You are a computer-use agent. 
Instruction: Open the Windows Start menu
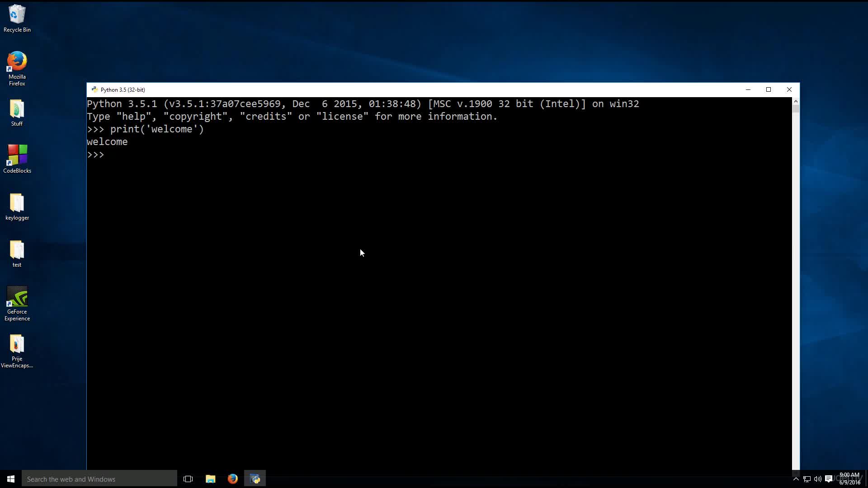(11, 479)
